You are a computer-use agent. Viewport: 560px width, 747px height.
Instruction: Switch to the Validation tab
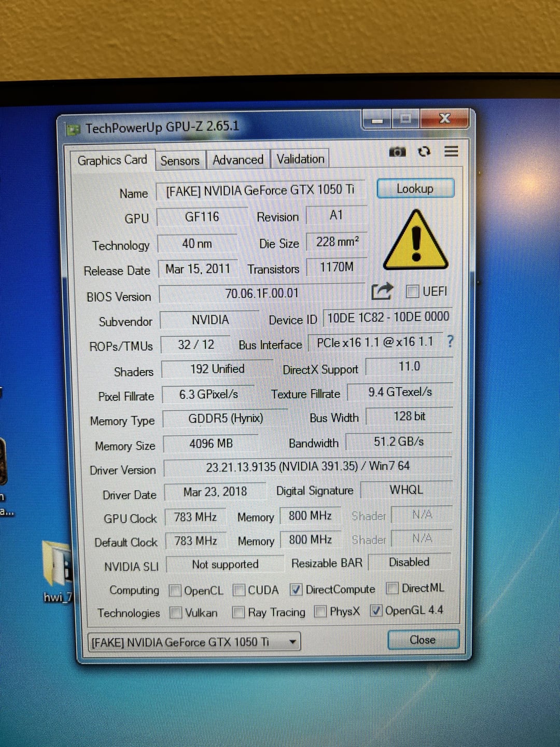pyautogui.click(x=300, y=159)
